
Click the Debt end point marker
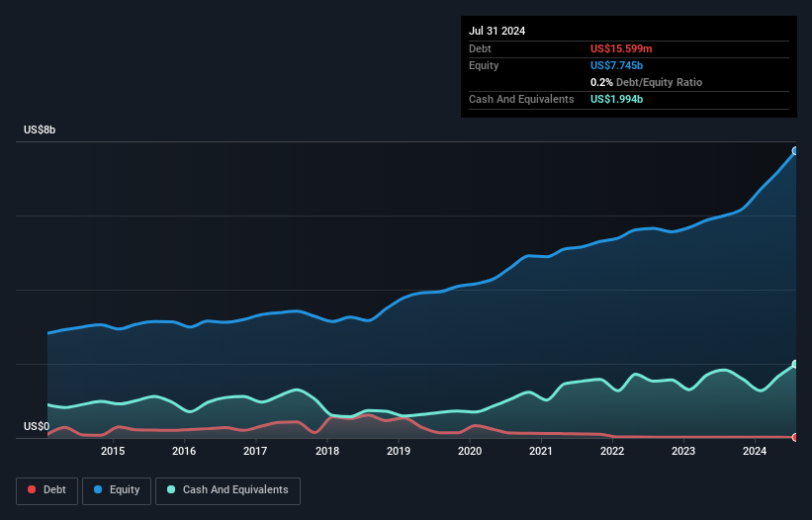click(x=795, y=437)
